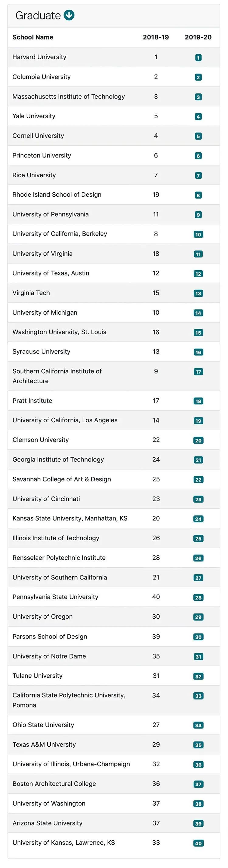Click the rank 33 badge for Cal Poly Pomona
This screenshot has height=868, width=228.
click(x=199, y=696)
